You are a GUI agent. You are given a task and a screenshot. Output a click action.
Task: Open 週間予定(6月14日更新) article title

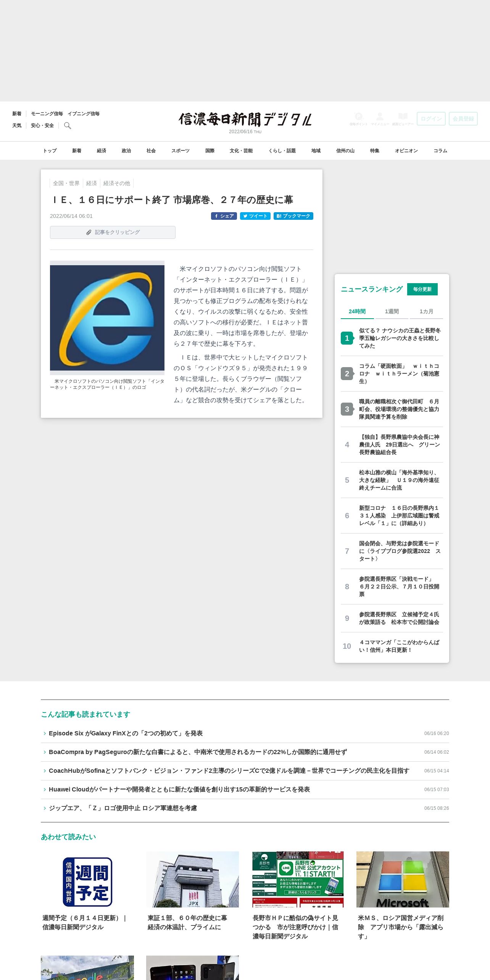point(85,923)
